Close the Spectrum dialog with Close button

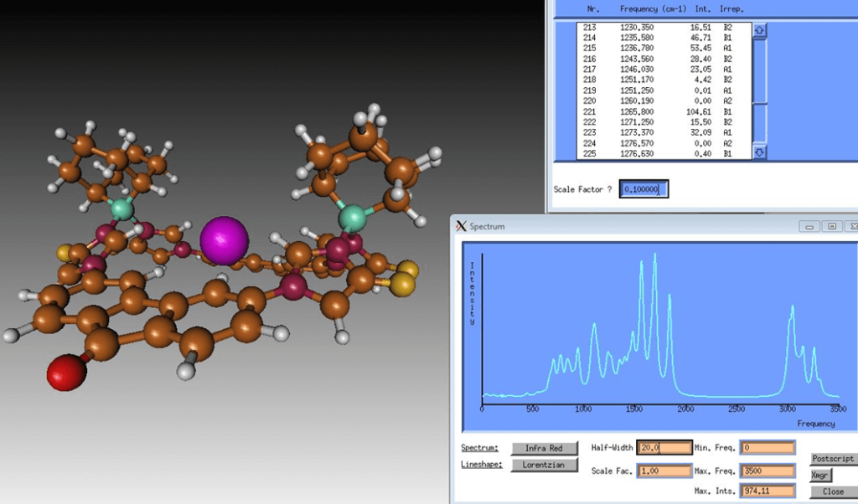point(832,491)
